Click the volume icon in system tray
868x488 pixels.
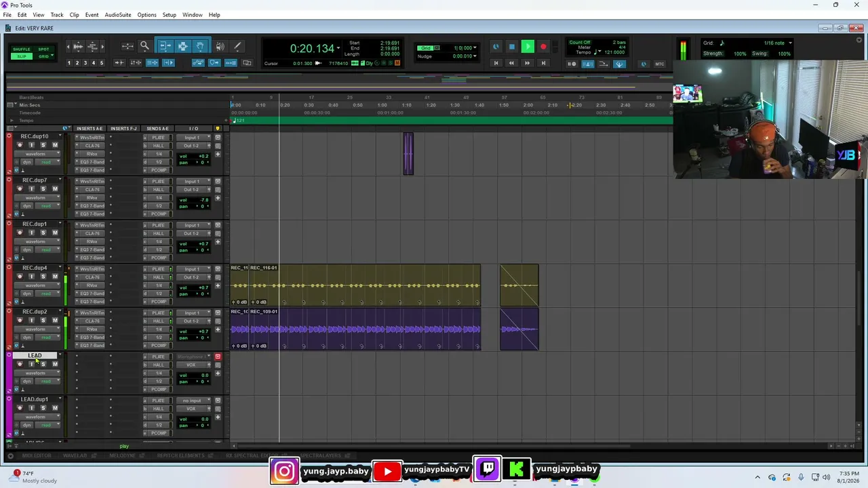826,477
